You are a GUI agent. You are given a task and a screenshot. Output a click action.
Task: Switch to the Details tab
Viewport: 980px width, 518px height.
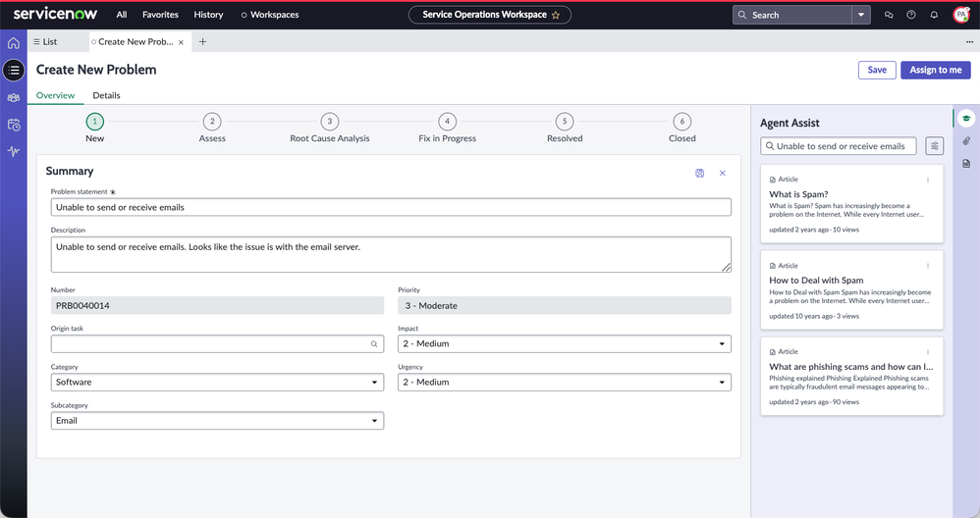tap(106, 95)
